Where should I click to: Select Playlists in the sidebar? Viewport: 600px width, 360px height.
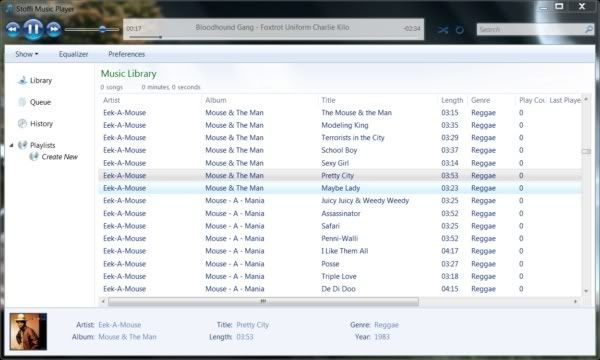42,145
